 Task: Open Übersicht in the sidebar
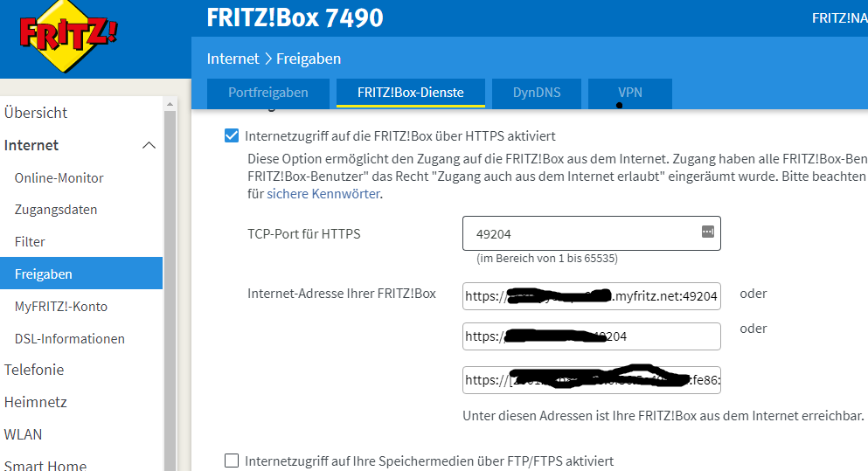pos(36,113)
